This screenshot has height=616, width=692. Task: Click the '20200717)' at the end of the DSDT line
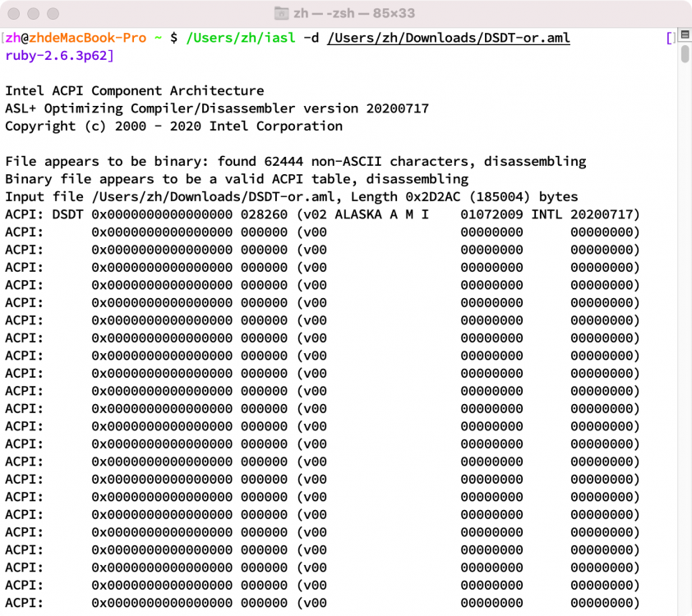(605, 214)
